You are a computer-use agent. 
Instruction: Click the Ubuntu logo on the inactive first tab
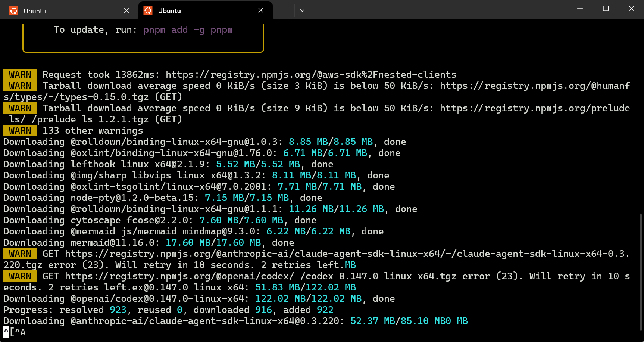click(14, 11)
